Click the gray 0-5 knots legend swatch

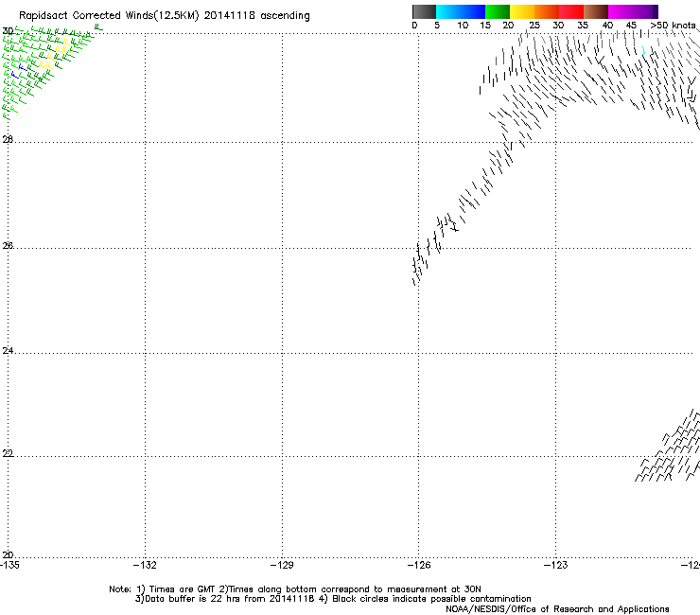click(x=424, y=11)
